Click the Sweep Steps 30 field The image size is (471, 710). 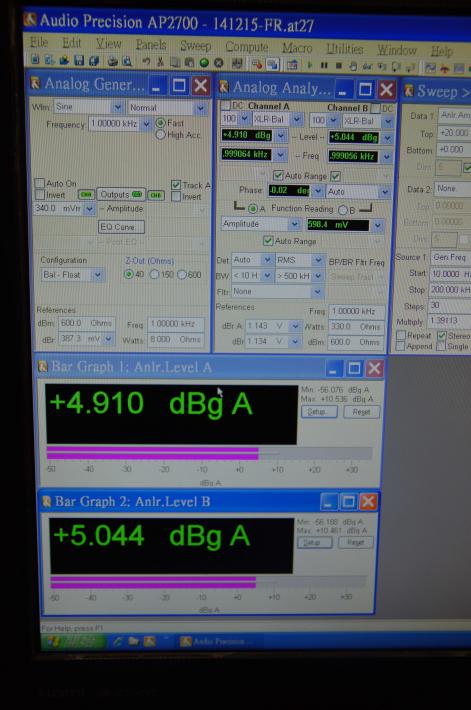[x=450, y=305]
